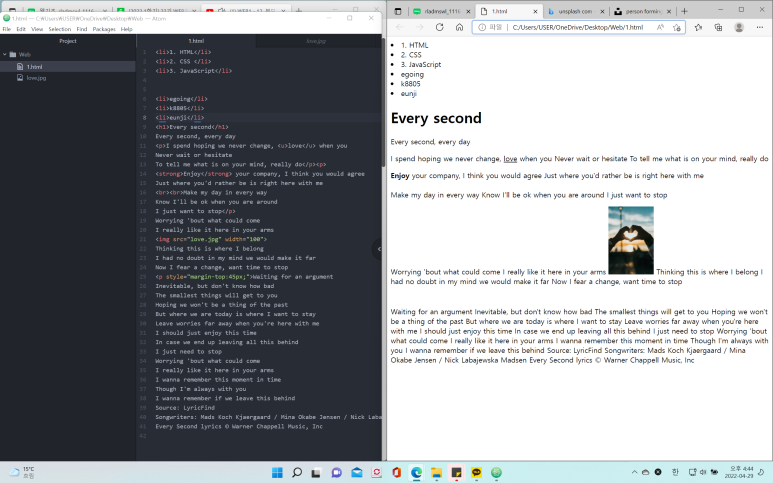Viewport: 773px width, 483px height.
Task: Open the red-white app icon beside Office
Action: click(x=377, y=473)
